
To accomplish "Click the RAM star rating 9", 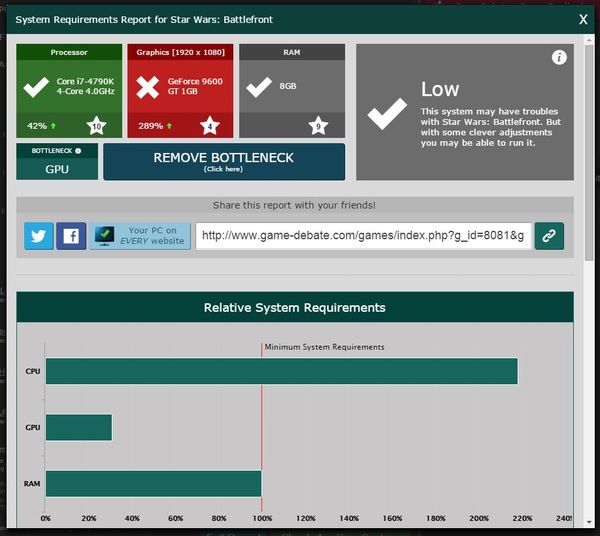I will click(x=318, y=126).
